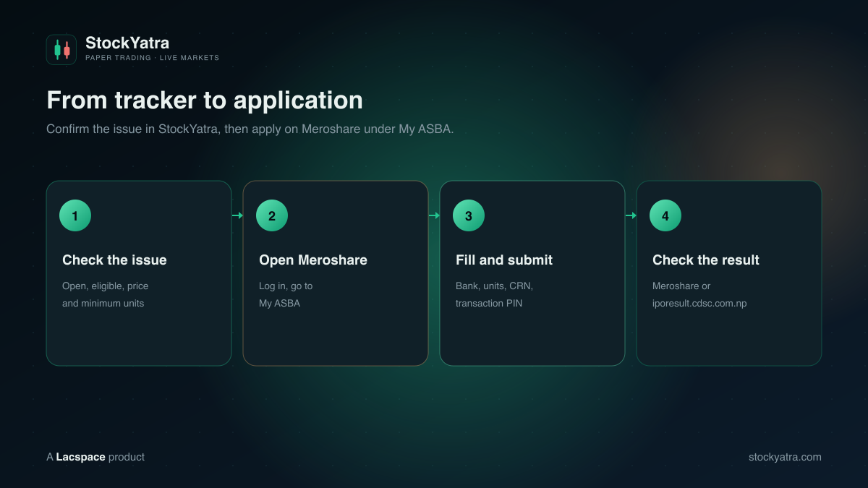The image size is (868, 488).
Task: Click the 'Bank, units, CRN,' text
Action: pyautogui.click(x=494, y=286)
